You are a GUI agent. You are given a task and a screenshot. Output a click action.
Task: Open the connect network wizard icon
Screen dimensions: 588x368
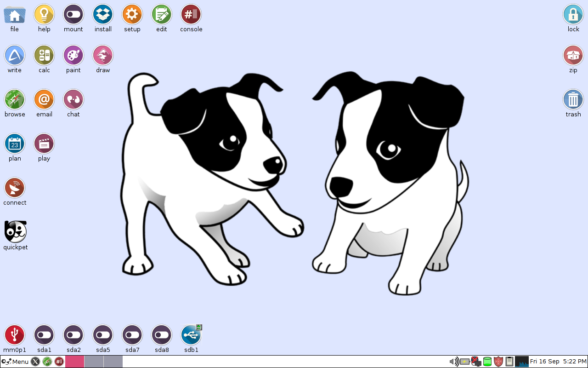click(15, 188)
